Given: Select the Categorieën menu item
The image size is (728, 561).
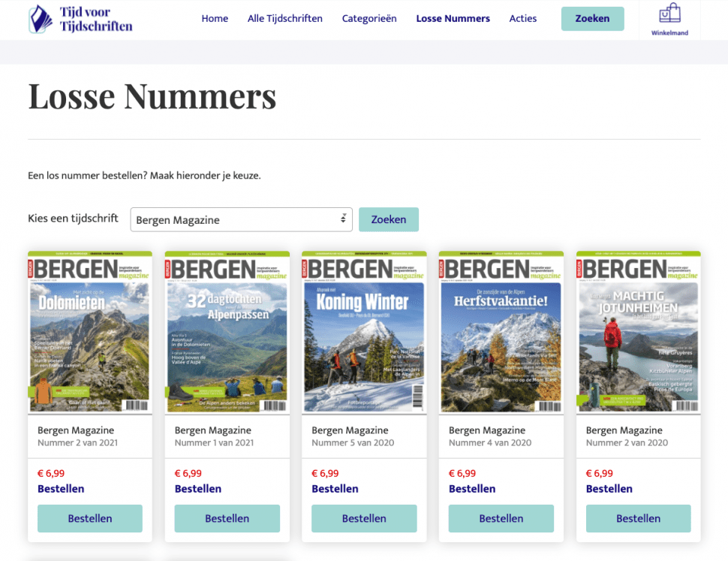Looking at the screenshot, I should (x=369, y=19).
